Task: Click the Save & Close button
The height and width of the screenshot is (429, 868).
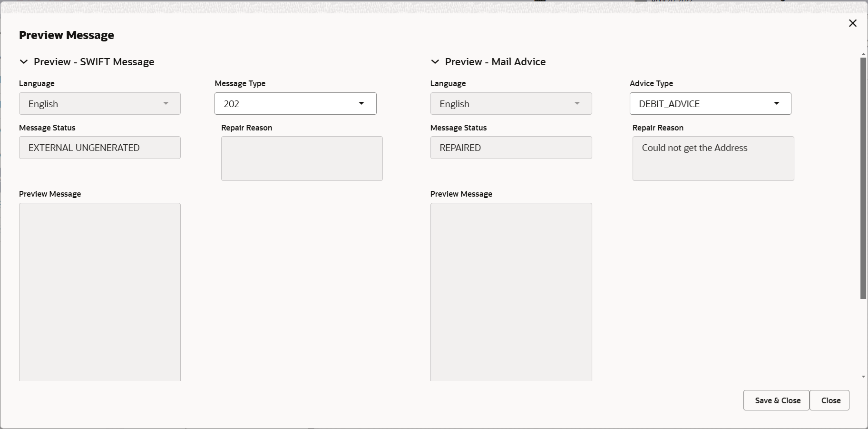Action: pyautogui.click(x=776, y=400)
